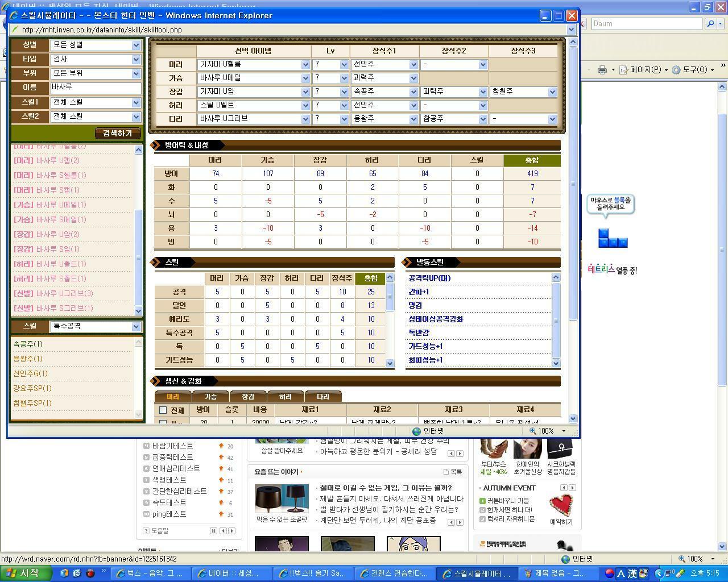This screenshot has height=582, width=728.
Task: Click the 이름 input field containing 바사루
Action: (96, 88)
